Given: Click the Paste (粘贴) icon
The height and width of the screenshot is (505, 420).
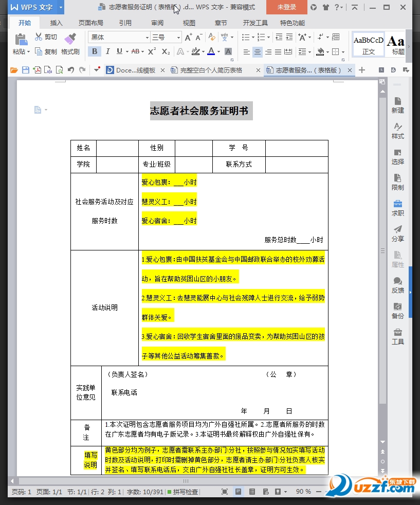Looking at the screenshot, I should 21,40.
